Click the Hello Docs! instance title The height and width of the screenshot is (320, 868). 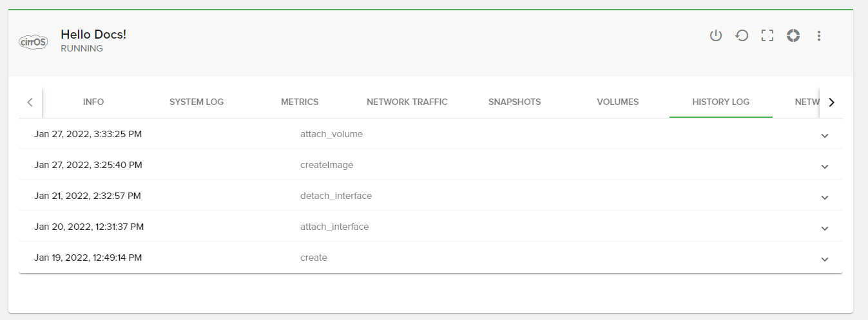(x=93, y=34)
